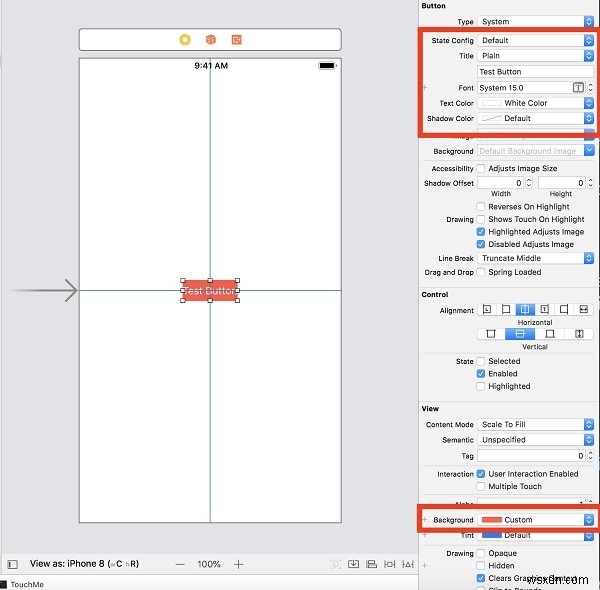This screenshot has height=590, width=600.
Task: Check the Selected state checkbox
Action: click(481, 361)
